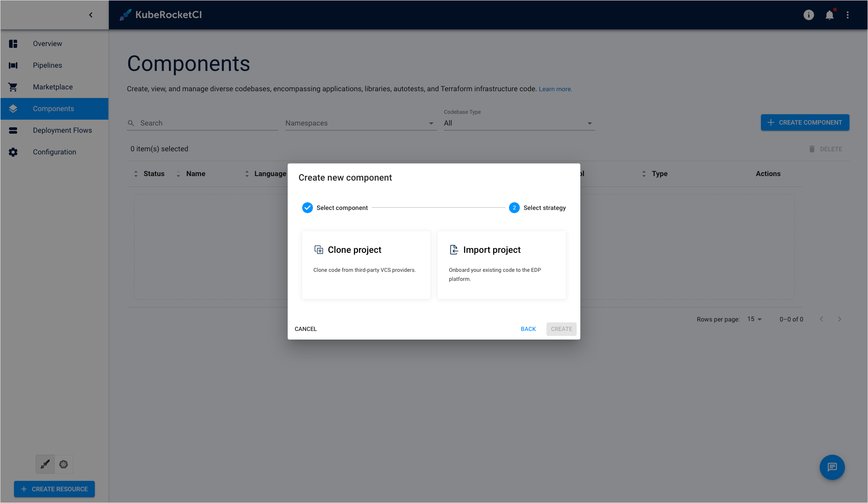This screenshot has width=868, height=503.
Task: Open the chat bubble button
Action: (x=832, y=467)
